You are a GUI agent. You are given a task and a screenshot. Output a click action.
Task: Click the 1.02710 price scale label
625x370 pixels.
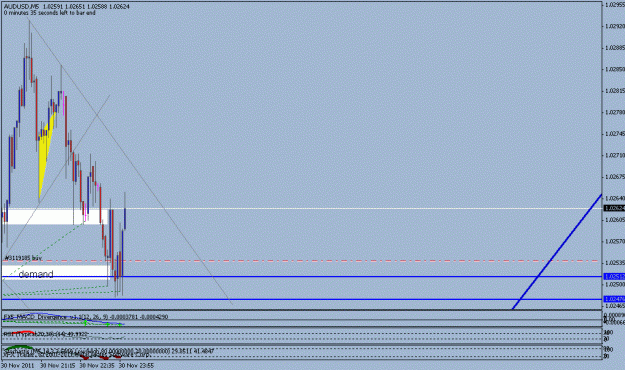pos(615,155)
